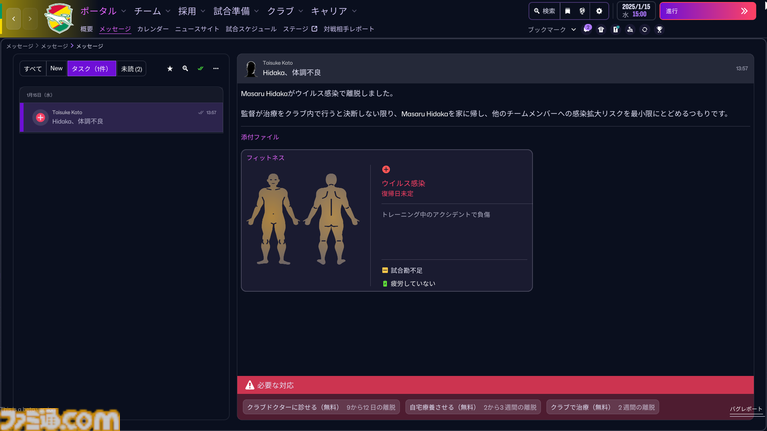Switch to the カレンダー tab
This screenshot has height=431, width=767.
click(x=152, y=29)
